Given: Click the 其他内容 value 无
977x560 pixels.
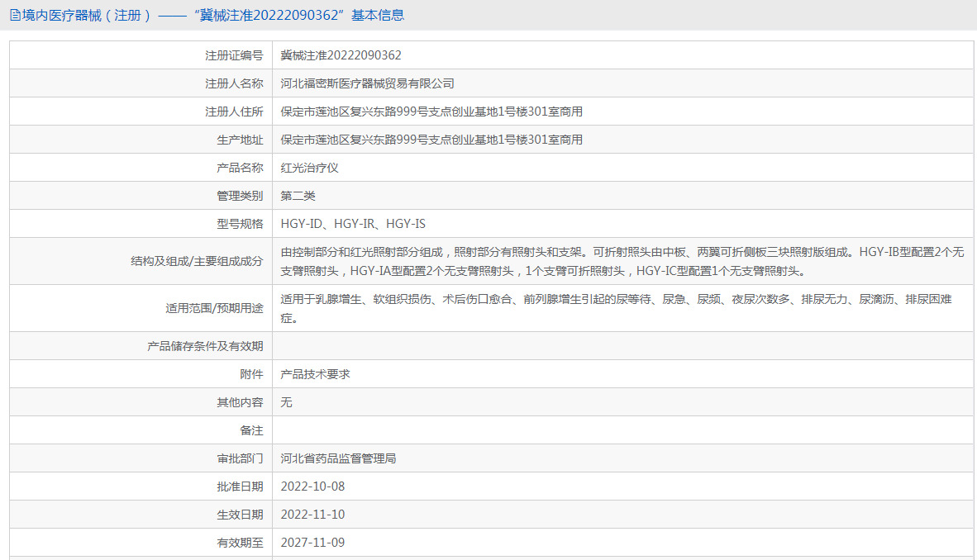Looking at the screenshot, I should tap(286, 402).
